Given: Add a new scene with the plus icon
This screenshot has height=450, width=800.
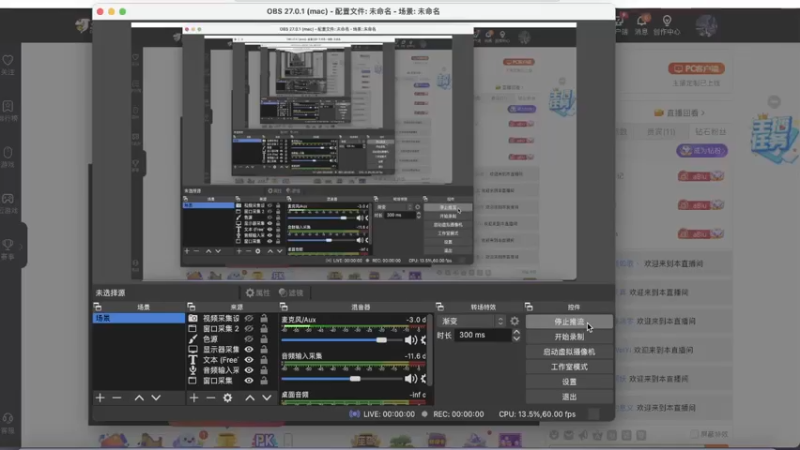Looking at the screenshot, I should [100, 397].
